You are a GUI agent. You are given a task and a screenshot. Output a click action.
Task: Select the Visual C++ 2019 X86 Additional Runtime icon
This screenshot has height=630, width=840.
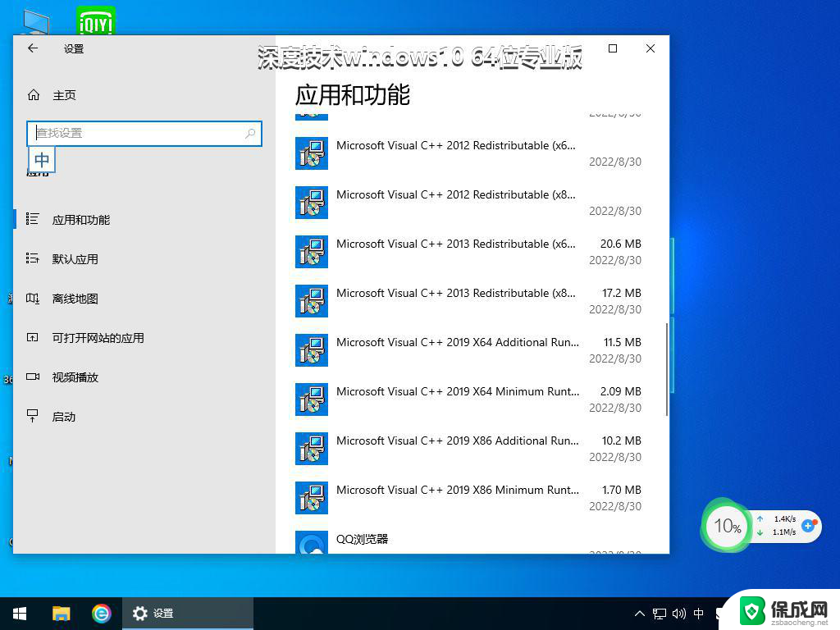point(311,449)
